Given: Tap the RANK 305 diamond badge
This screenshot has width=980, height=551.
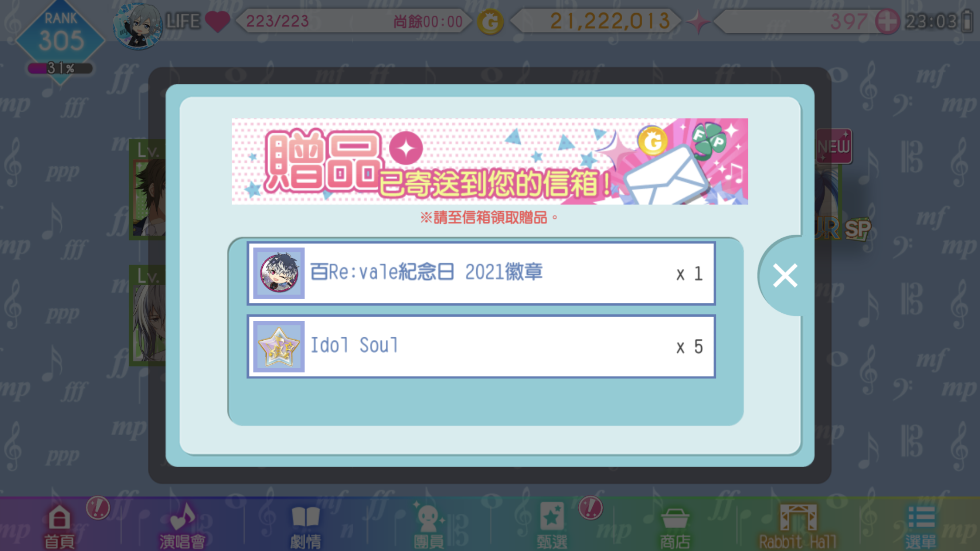Looking at the screenshot, I should click(60, 35).
